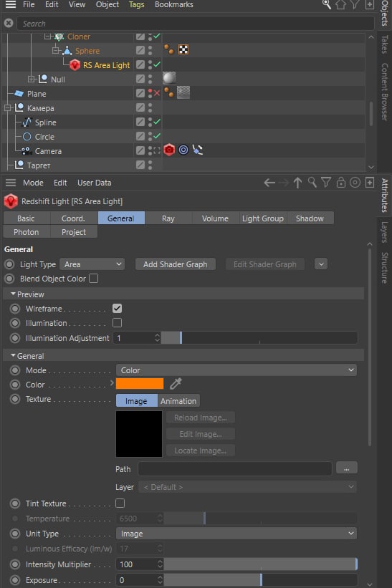Image resolution: width=392 pixels, height=588 pixels.
Task: Clear the search field with the X icon
Action: click(9, 23)
